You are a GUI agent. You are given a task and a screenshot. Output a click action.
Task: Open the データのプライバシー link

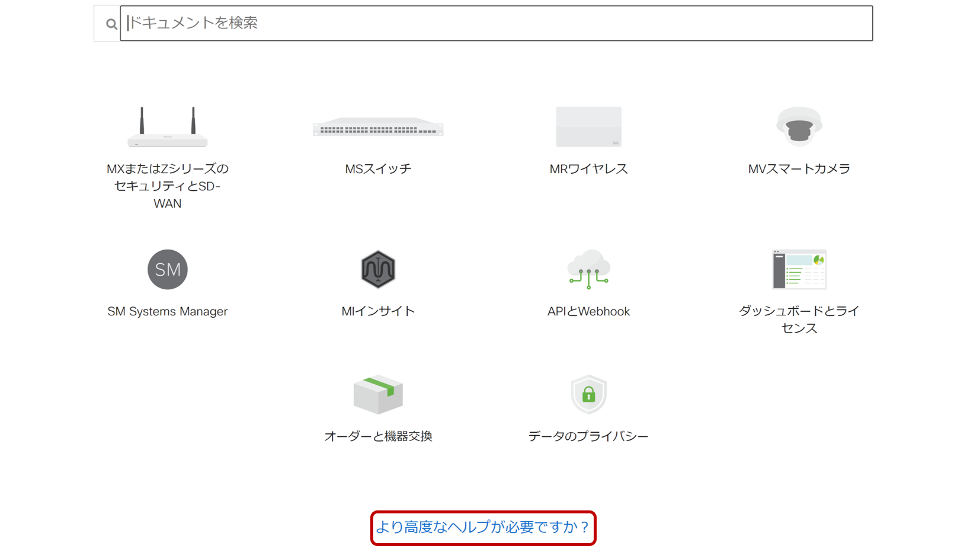click(588, 436)
